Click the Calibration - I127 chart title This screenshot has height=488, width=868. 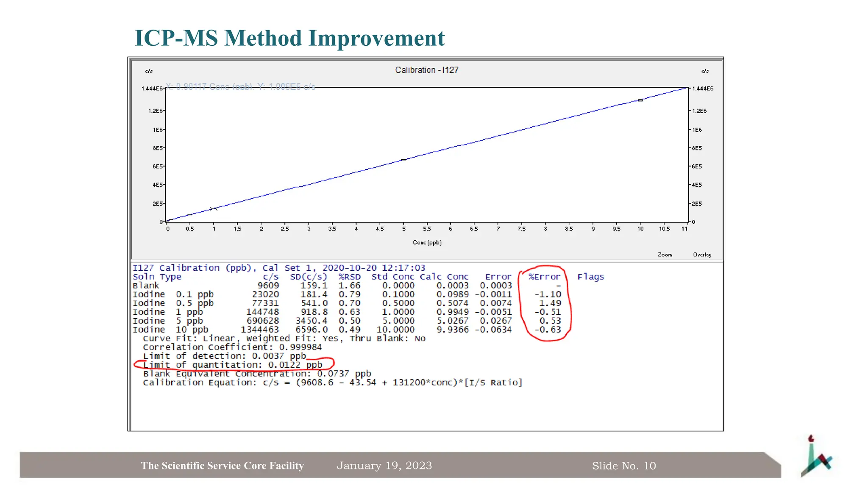426,70
